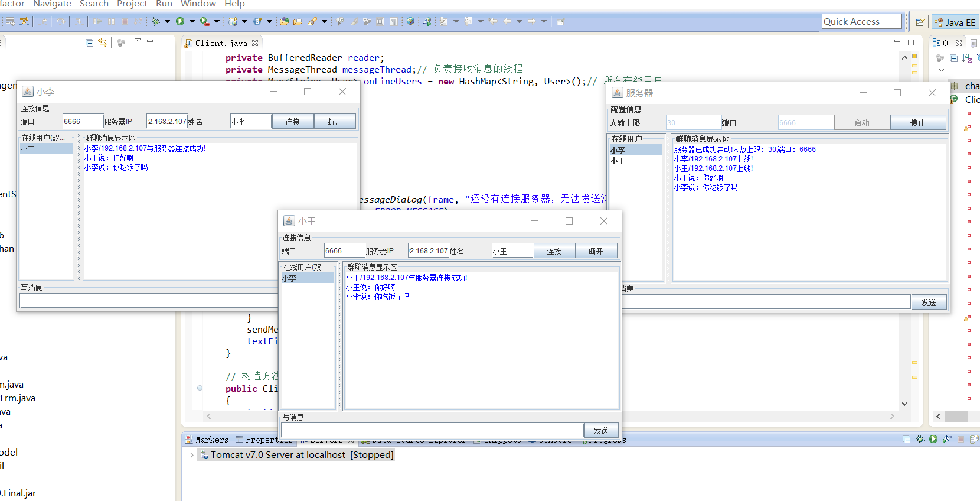Open the Run button dropdown arrow
This screenshot has width=980, height=501.
(x=192, y=21)
